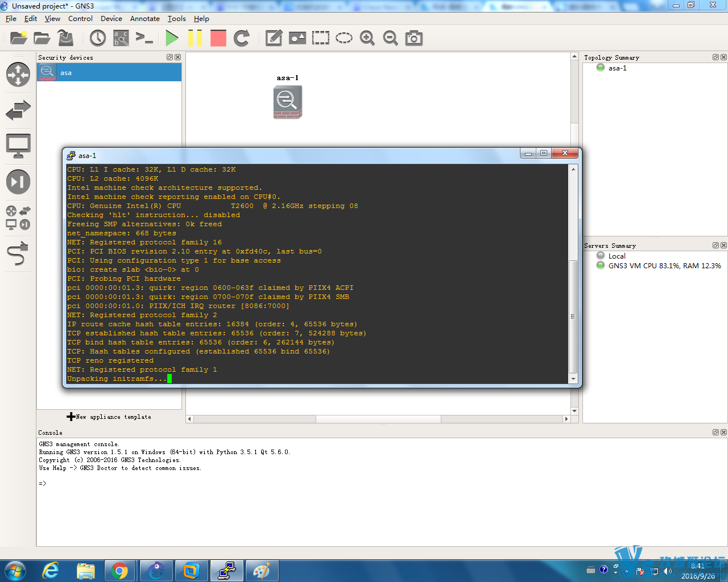Browse all devices sidebar icon
728x582 pixels.
(x=18, y=218)
